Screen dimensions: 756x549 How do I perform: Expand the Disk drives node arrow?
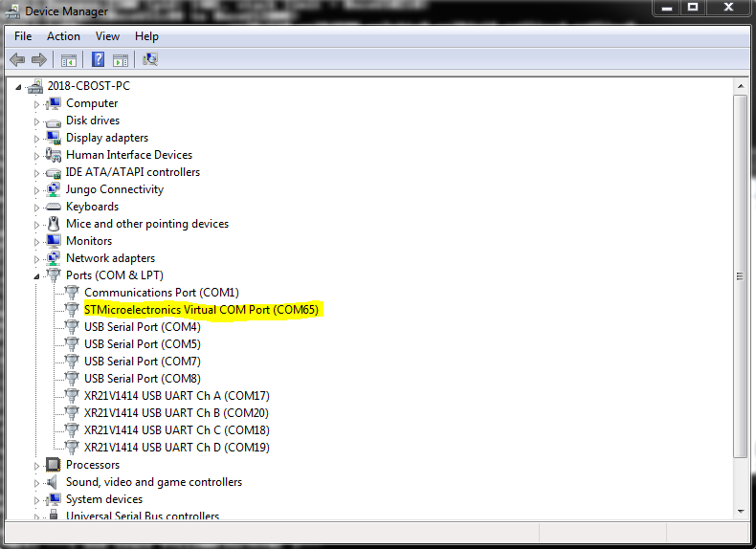click(x=36, y=121)
